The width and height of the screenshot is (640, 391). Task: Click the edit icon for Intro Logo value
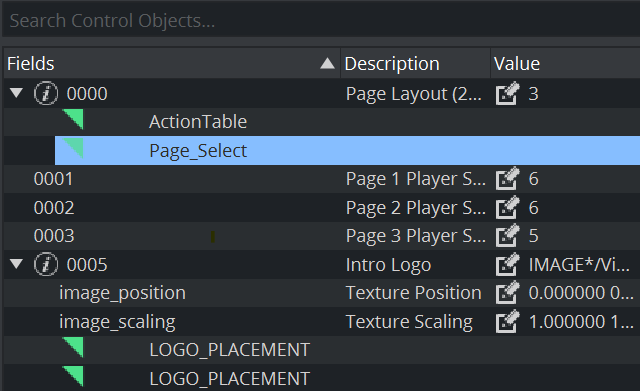[507, 264]
